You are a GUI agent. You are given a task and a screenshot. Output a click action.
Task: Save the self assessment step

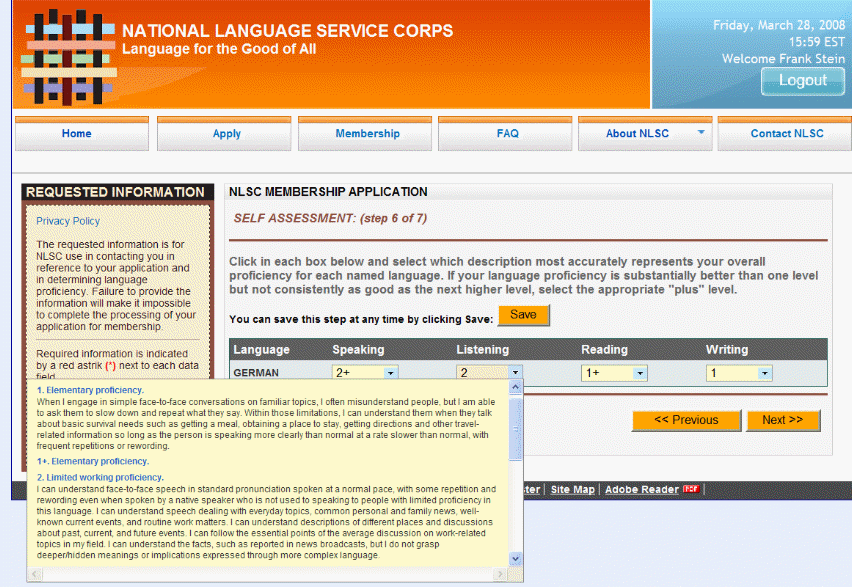(524, 315)
